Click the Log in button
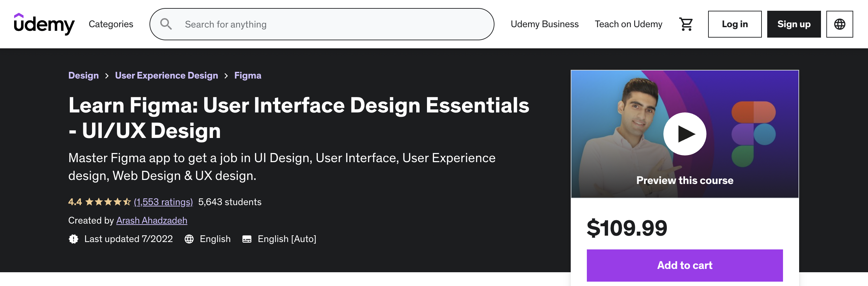 (735, 24)
